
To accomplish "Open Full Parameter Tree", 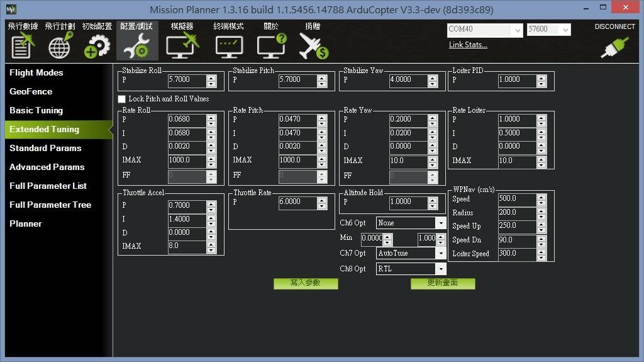I will point(50,205).
